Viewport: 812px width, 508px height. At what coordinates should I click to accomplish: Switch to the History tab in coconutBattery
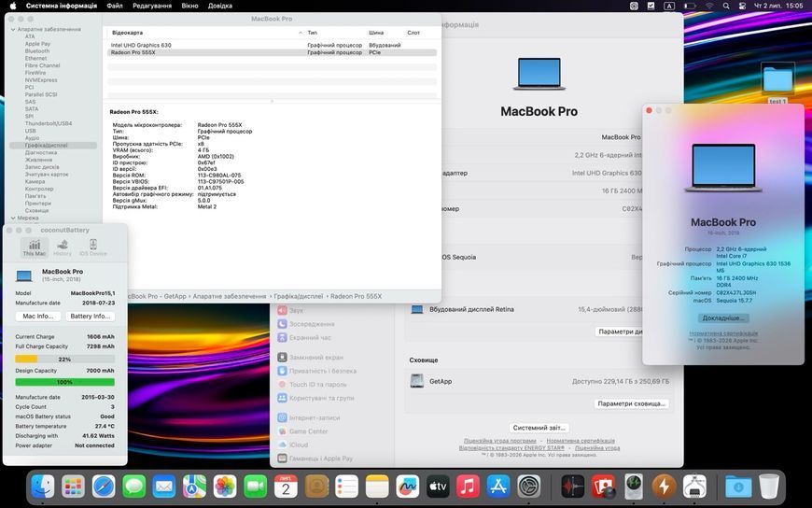(63, 247)
